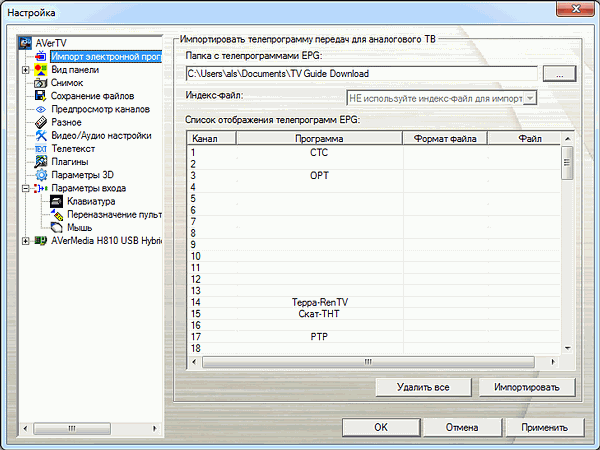The height and width of the screenshot is (450, 600).
Task: Click the Файл column header
Action: [524, 139]
